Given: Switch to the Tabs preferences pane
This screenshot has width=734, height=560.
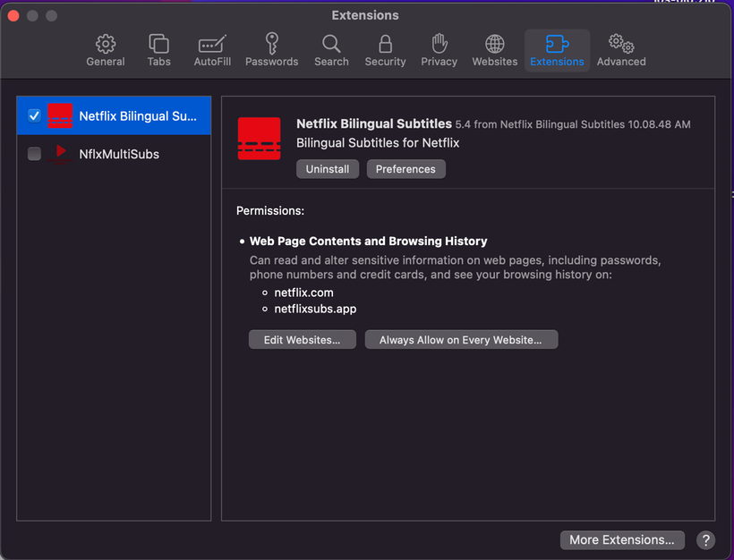Looking at the screenshot, I should point(158,50).
